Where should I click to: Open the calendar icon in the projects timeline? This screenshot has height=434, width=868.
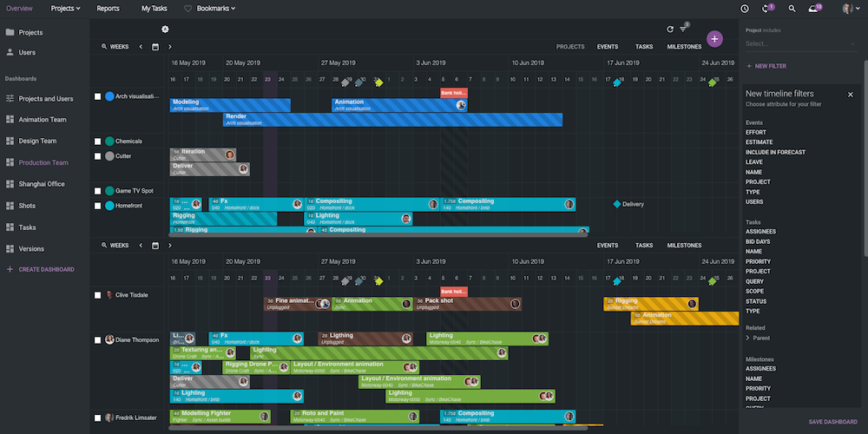[155, 47]
